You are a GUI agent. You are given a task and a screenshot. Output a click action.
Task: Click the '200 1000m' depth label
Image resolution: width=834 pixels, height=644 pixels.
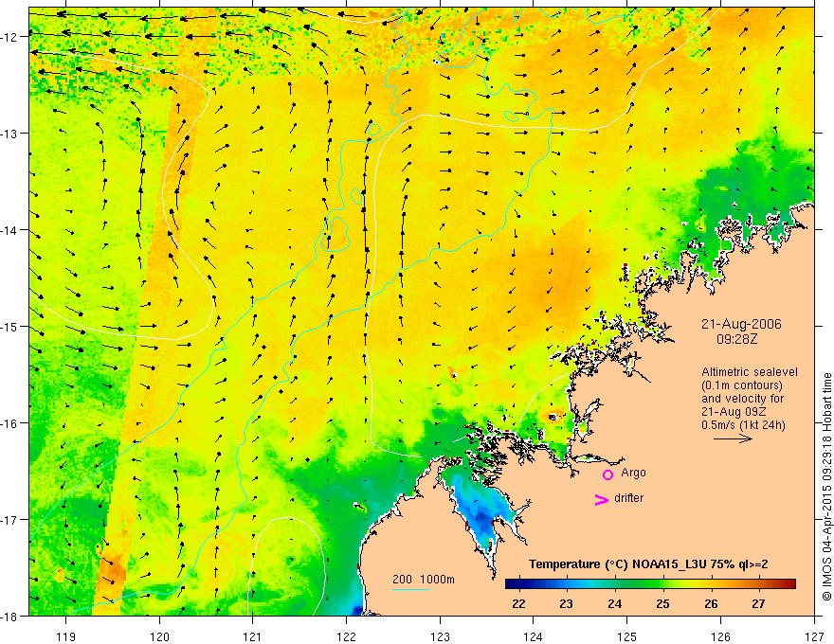point(424,580)
